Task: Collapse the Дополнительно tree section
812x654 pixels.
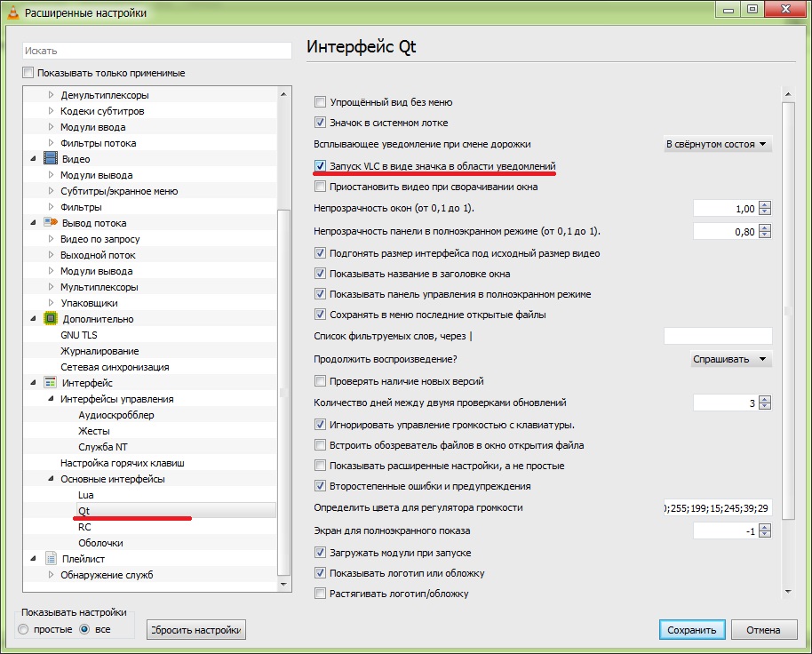Action: coord(33,318)
